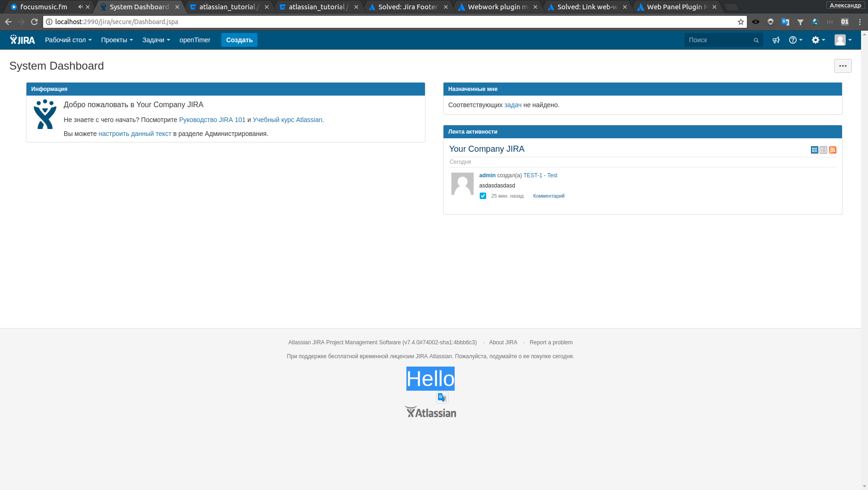Screen dimensions: 868x490
Task: Click the page scrollbar up arrow
Action: click(x=865, y=34)
